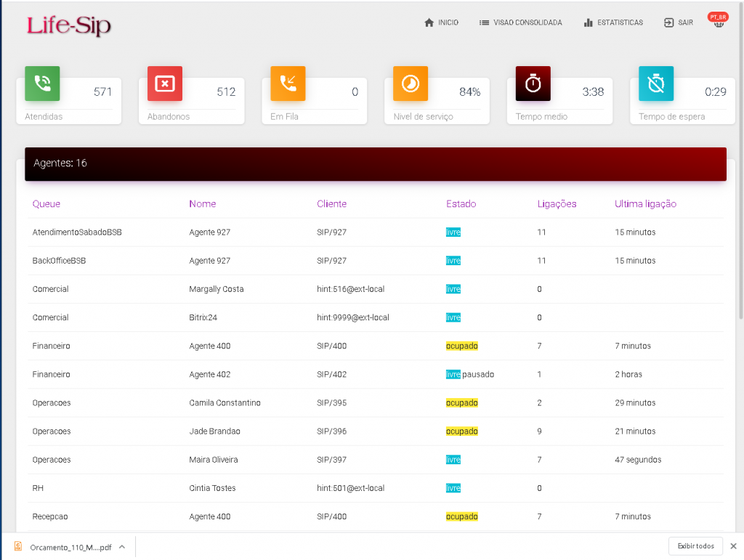744x560 pixels.
Task: Expand options for the downloaded Orcamento PDF
Action: [122, 547]
